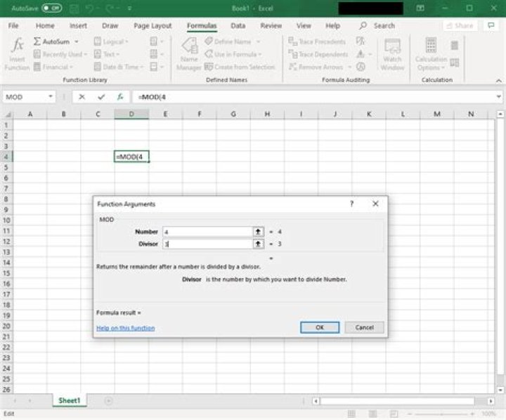Viewport: 506px width, 420px height.
Task: Open the Name Box dropdown arrow
Action: [x=51, y=96]
